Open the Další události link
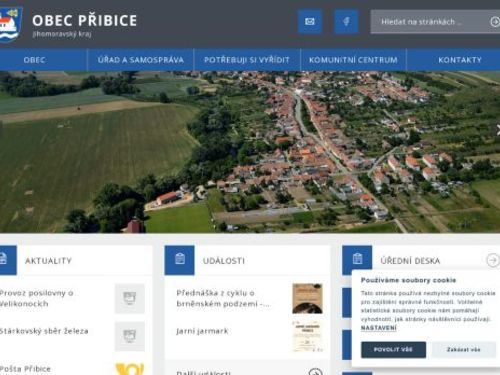Screen dimensions: 500x375 coord(203,372)
